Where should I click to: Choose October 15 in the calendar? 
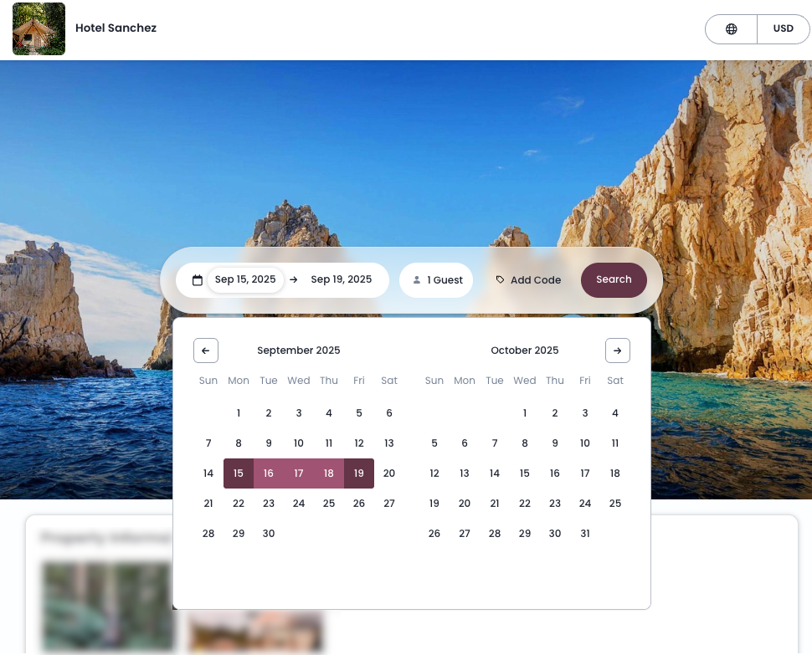(x=525, y=473)
